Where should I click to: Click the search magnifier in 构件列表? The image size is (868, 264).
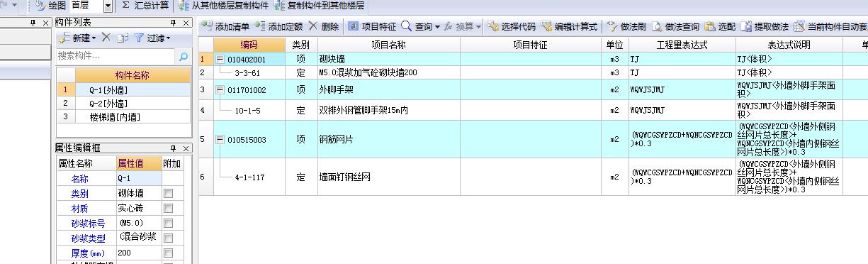pyautogui.click(x=184, y=56)
